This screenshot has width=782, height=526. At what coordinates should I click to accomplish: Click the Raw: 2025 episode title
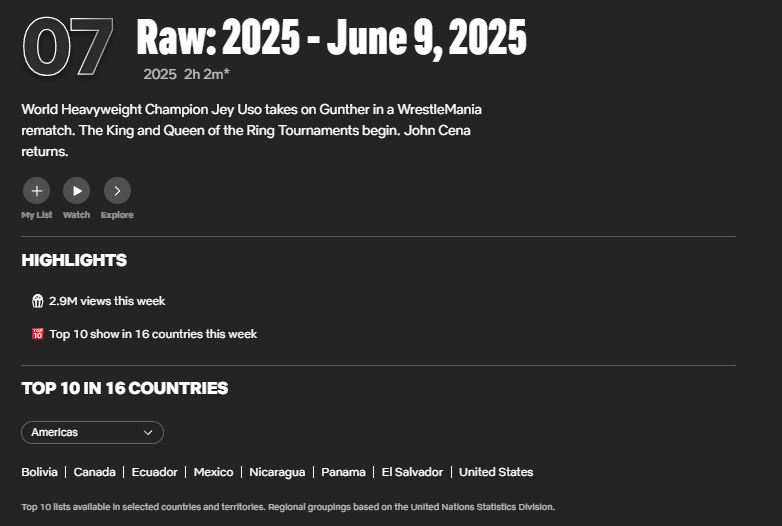tap(331, 38)
